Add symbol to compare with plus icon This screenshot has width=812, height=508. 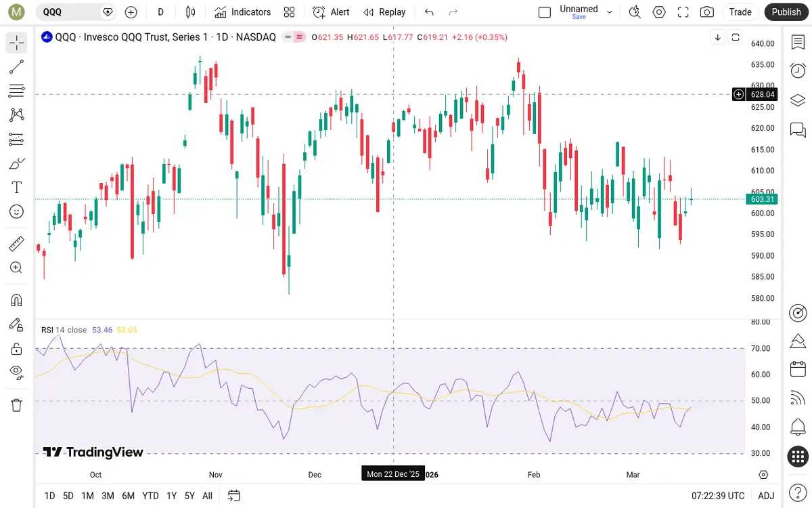click(x=131, y=12)
